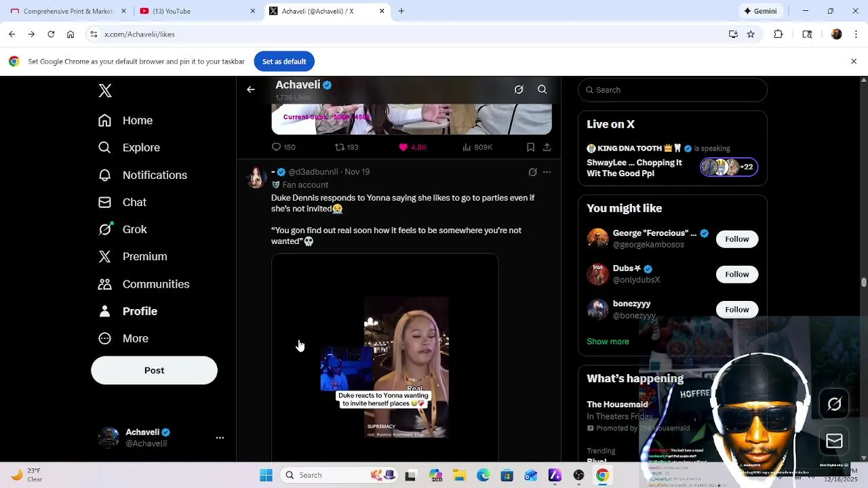Viewport: 868px width, 488px height.
Task: Click floating Grok button at right edge
Action: coord(835,405)
